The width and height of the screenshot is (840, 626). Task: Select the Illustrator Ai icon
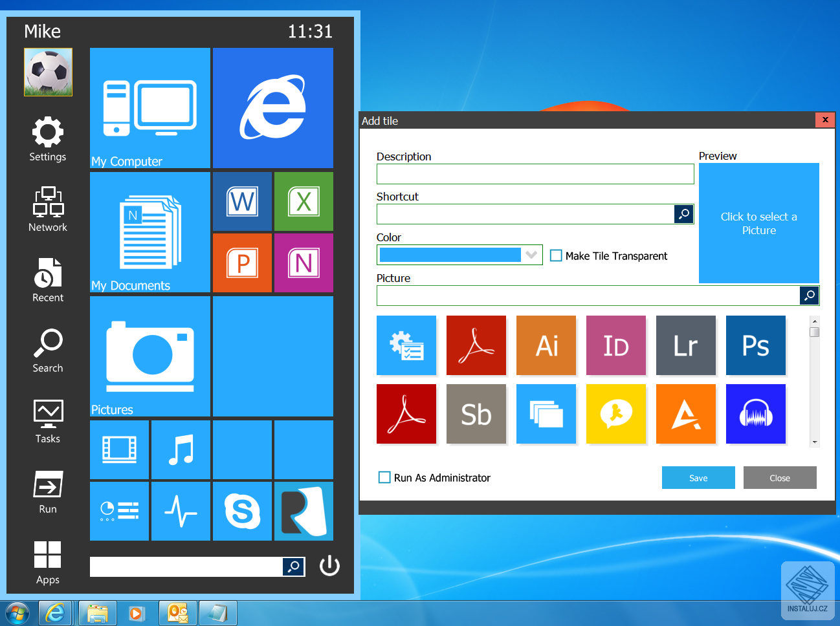[x=546, y=345]
